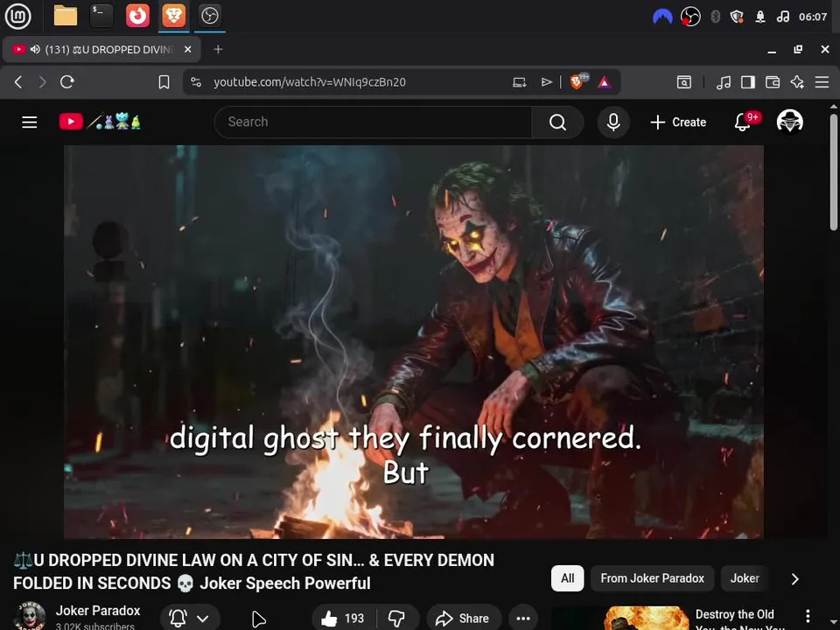Open Leo AI assistant icon
The width and height of the screenshot is (840, 630).
pyautogui.click(x=797, y=82)
